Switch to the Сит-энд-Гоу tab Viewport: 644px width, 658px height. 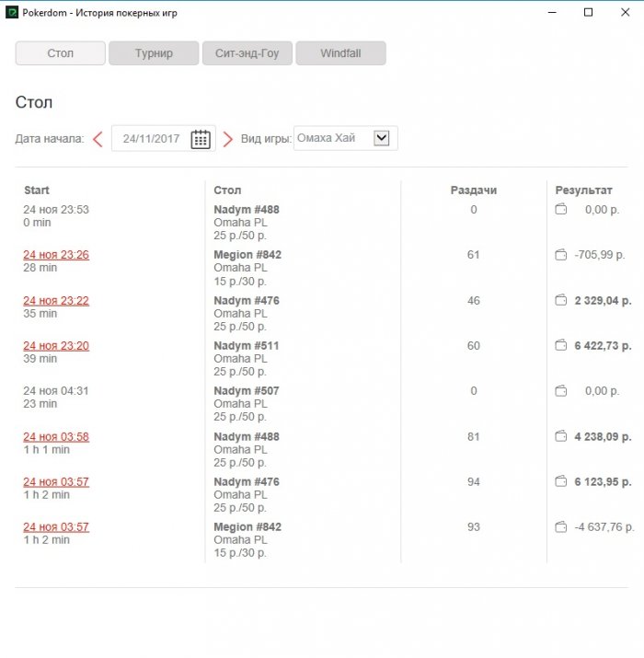coord(247,53)
